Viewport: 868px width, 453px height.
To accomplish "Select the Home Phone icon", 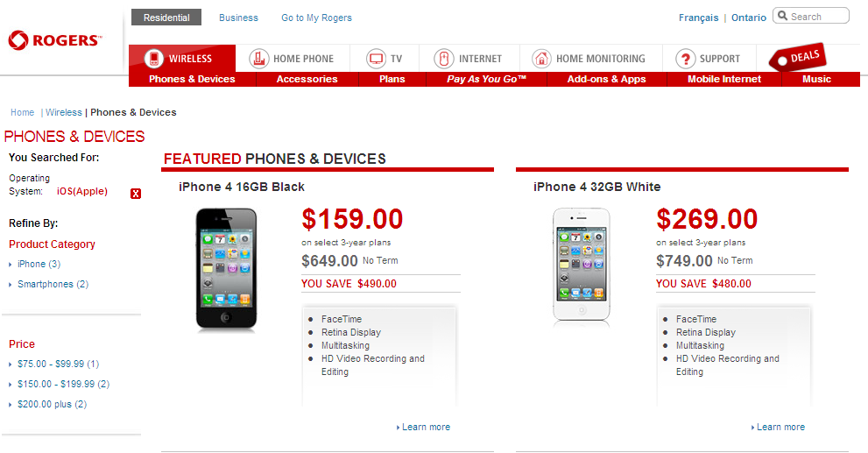I will click(x=258, y=58).
